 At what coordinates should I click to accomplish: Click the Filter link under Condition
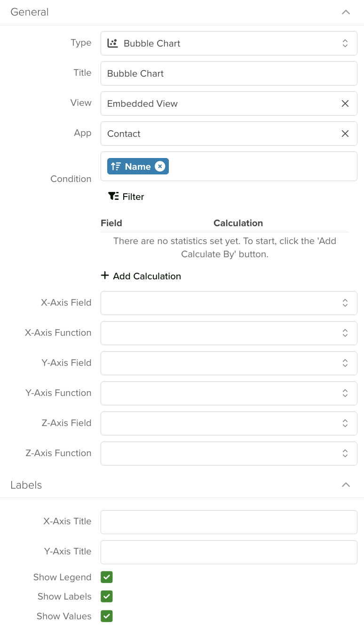click(x=126, y=197)
